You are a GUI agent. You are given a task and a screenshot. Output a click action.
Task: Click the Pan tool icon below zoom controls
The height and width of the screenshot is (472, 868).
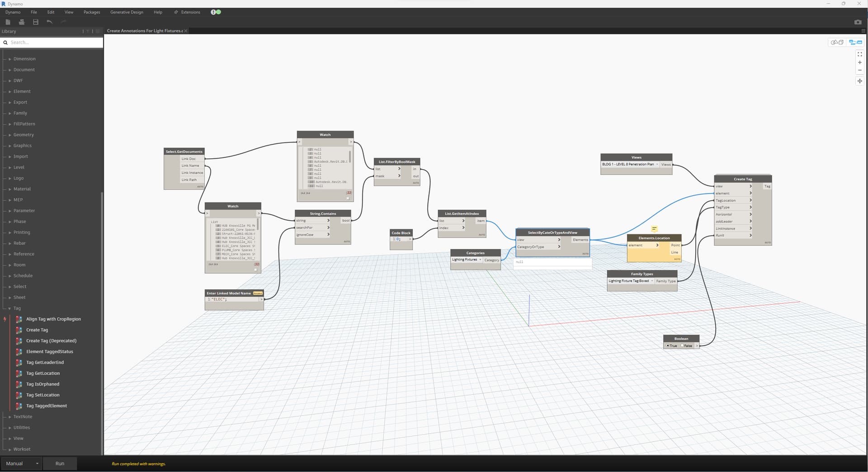click(x=859, y=80)
